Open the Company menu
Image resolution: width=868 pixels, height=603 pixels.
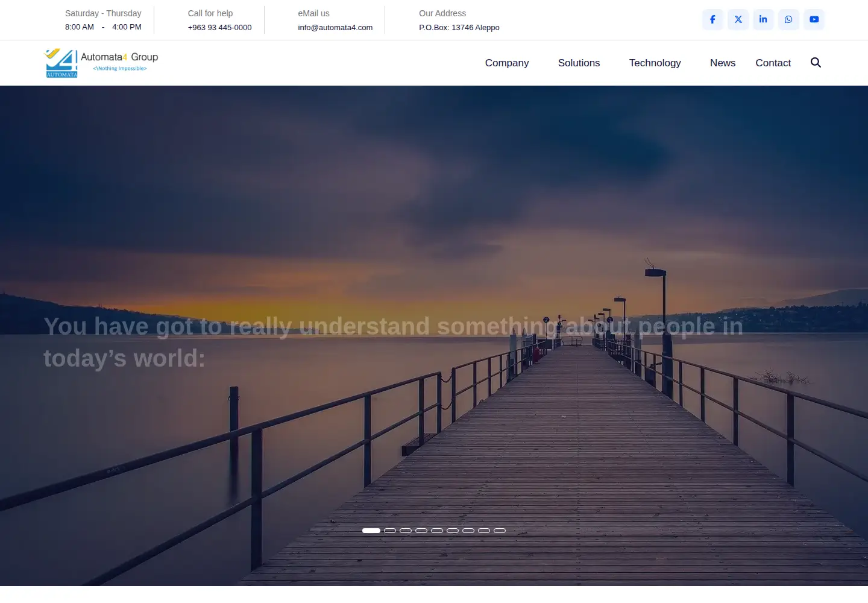pyautogui.click(x=507, y=63)
